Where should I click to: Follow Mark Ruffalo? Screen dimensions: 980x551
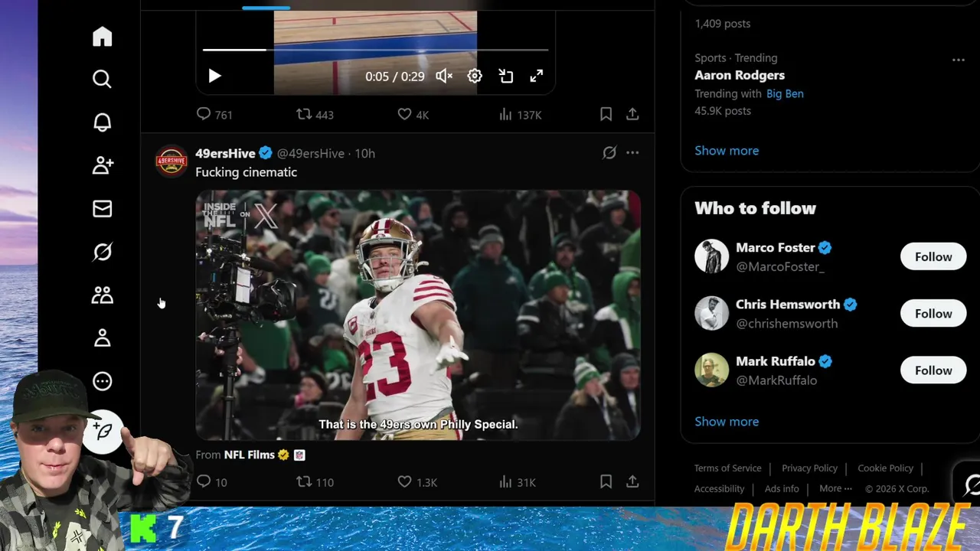pos(933,370)
